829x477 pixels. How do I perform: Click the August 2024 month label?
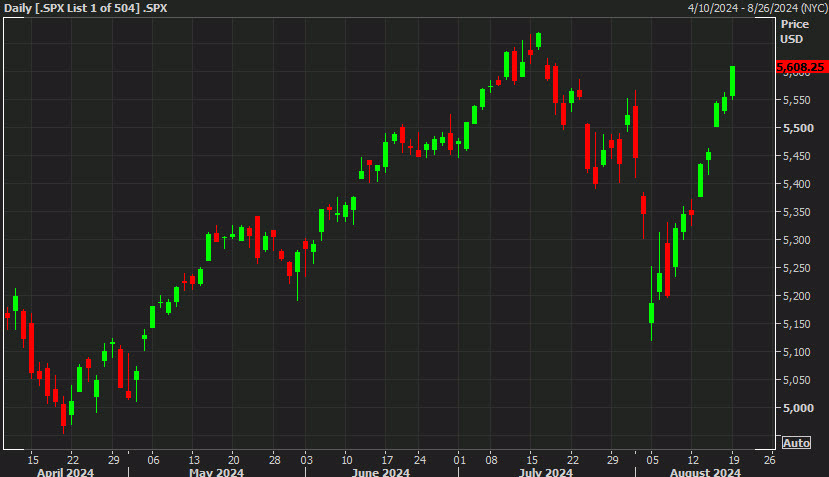coord(705,472)
